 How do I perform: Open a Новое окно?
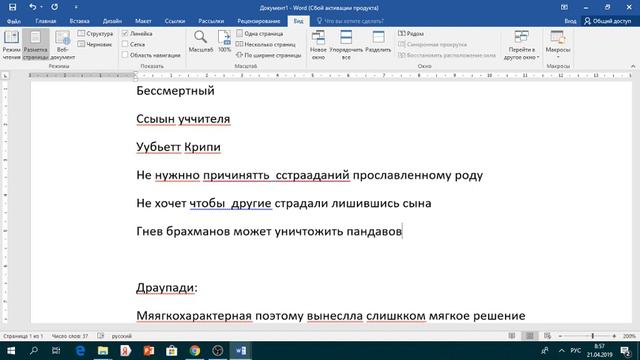pyautogui.click(x=318, y=45)
